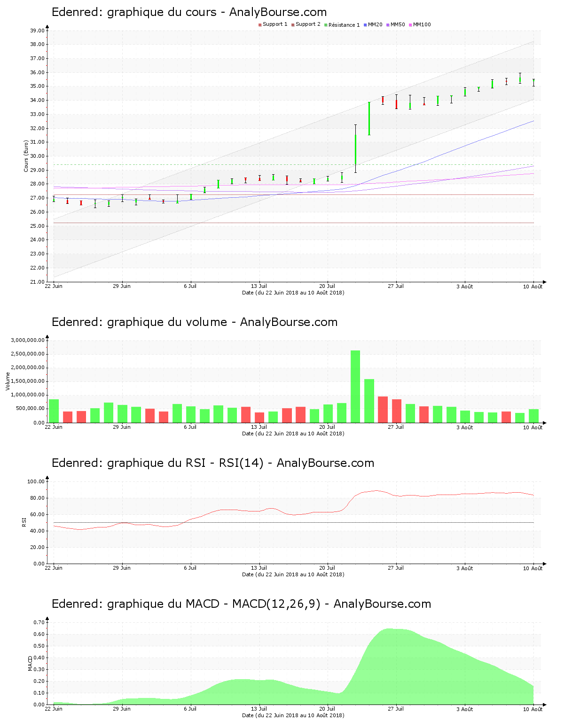Click the date range caption under the MACD chart
The height and width of the screenshot is (728, 564).
(293, 715)
